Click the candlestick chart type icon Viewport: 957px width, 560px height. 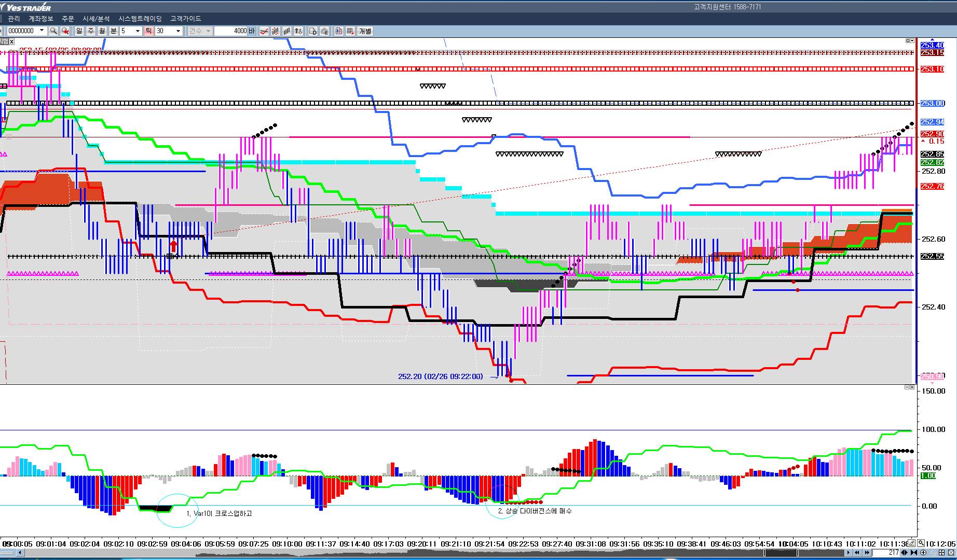tap(276, 31)
